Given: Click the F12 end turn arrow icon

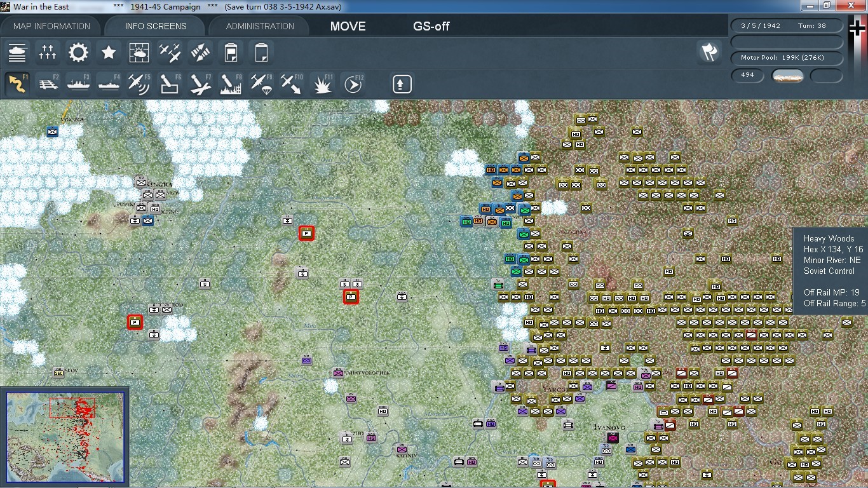Looking at the screenshot, I should pyautogui.click(x=353, y=84).
